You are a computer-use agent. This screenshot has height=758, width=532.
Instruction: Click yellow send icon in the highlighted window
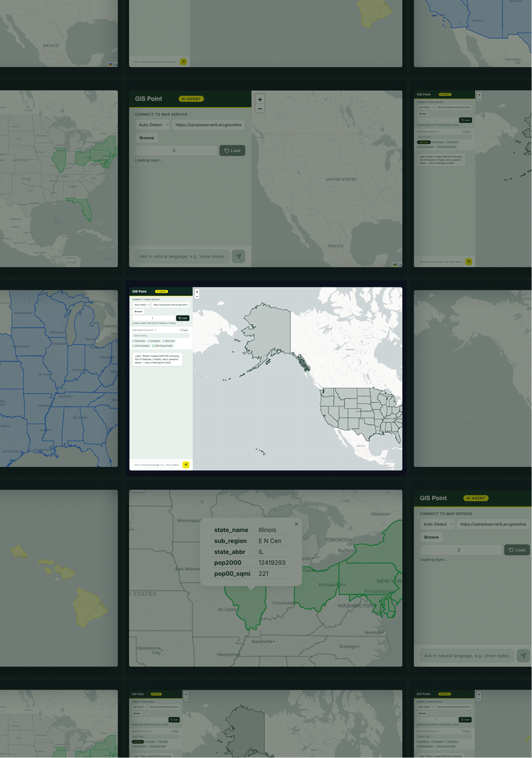186,464
